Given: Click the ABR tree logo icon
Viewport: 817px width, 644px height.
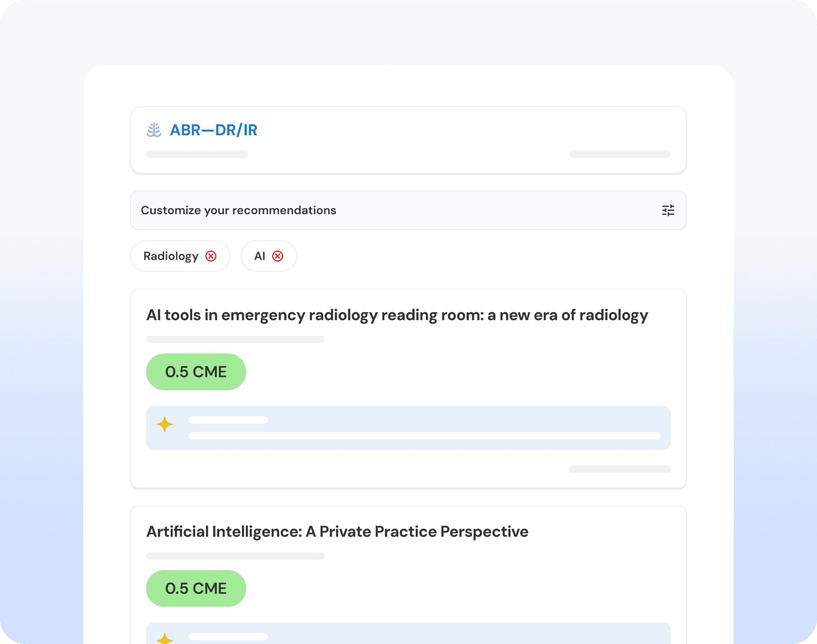Looking at the screenshot, I should 154,130.
